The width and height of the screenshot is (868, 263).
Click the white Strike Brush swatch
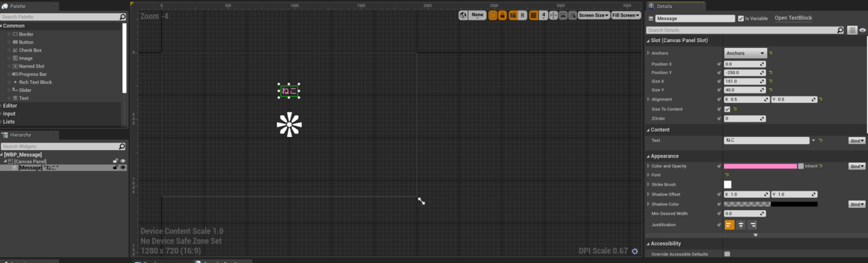[728, 185]
